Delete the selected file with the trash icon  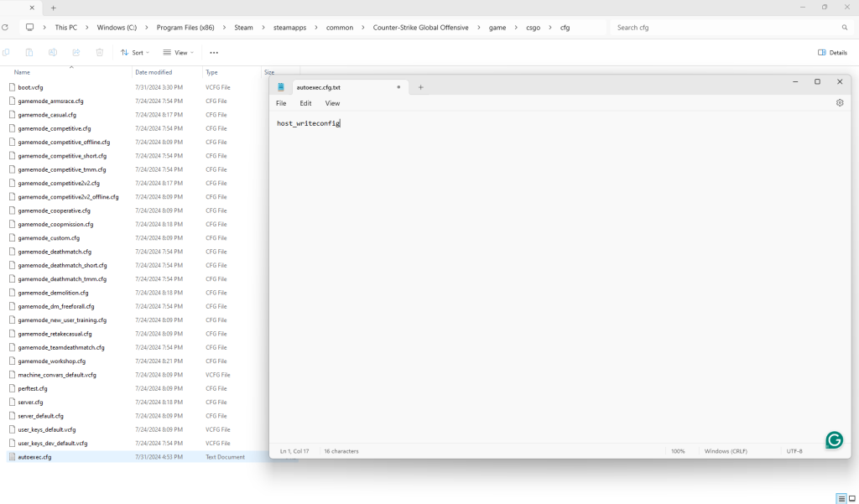click(99, 52)
